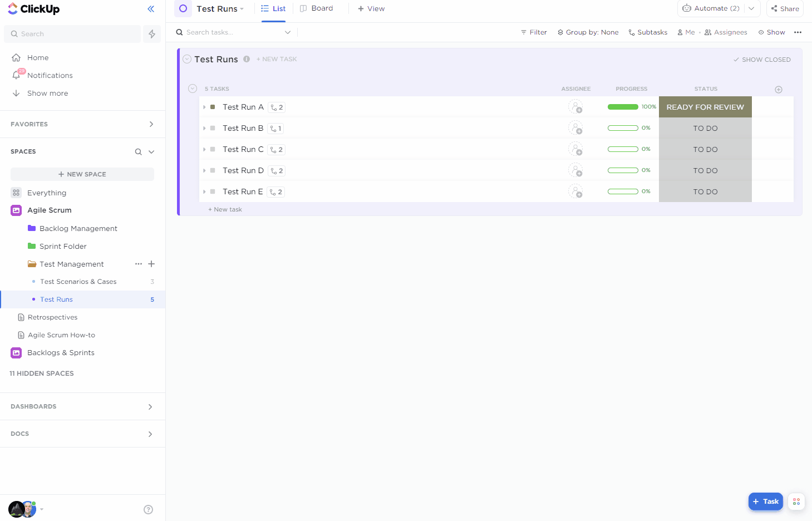
Task: Click the search spaces magnifier icon
Action: click(138, 152)
